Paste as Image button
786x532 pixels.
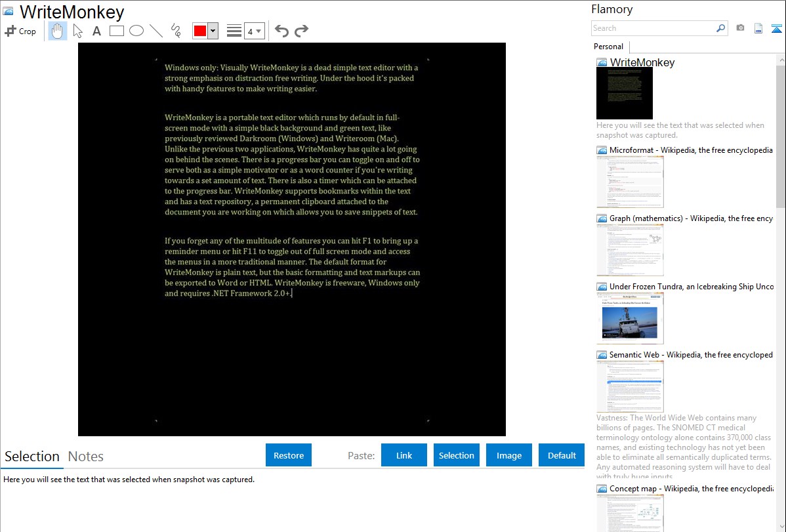coord(508,455)
